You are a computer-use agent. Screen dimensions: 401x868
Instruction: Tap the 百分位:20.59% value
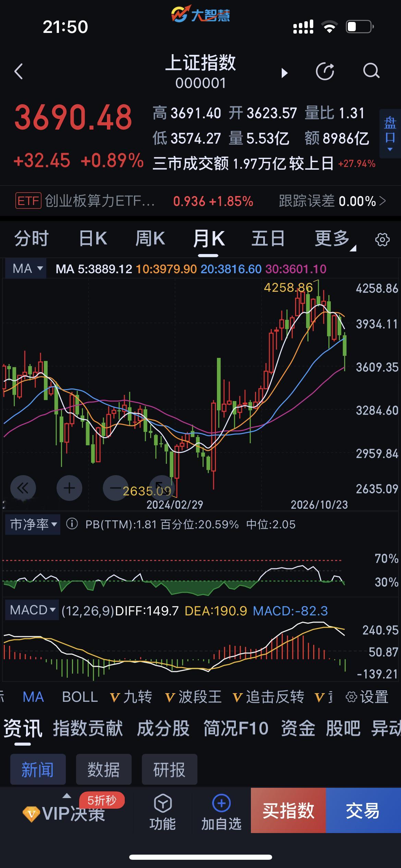(x=199, y=525)
